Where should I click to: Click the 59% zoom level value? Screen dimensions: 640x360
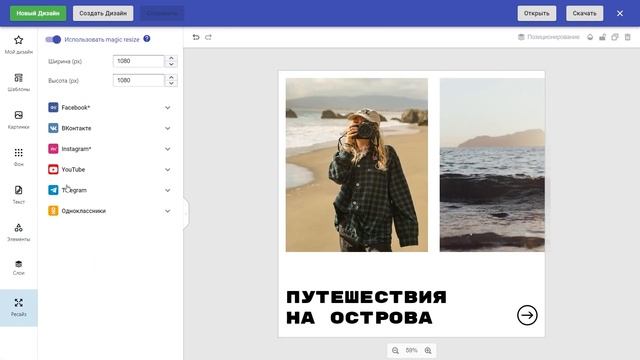(411, 351)
